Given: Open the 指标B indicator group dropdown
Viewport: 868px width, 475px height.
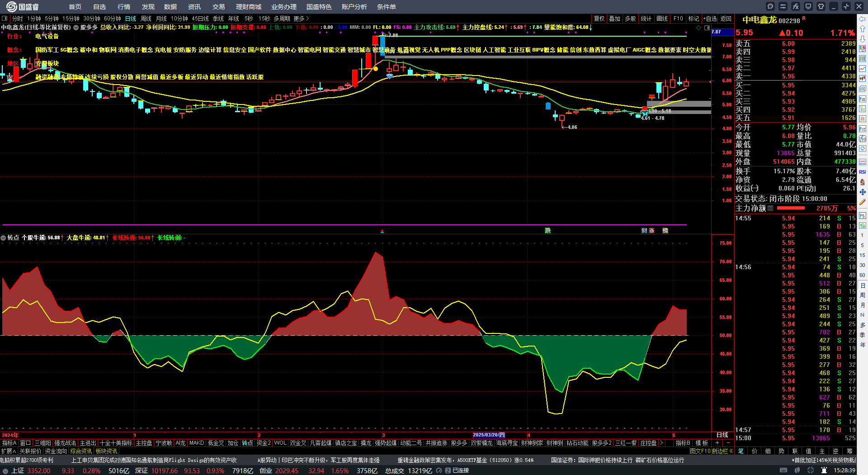Looking at the screenshot, I should (x=683, y=443).
